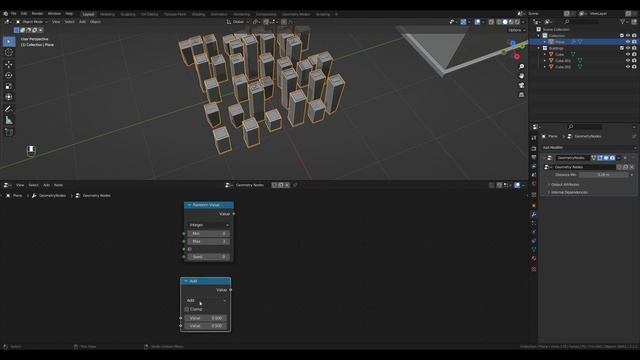
Task: Open the Tool properties tab
Action: (533, 138)
